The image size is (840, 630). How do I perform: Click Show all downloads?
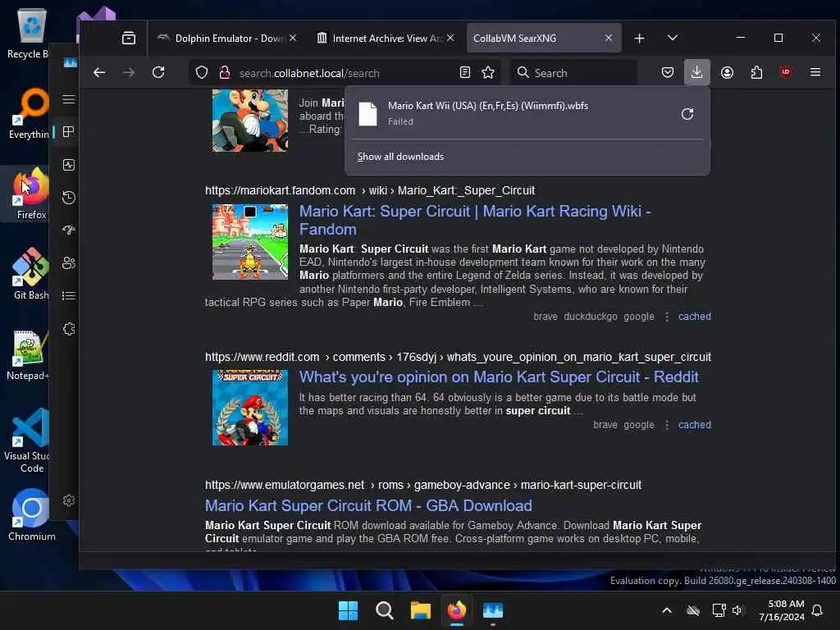click(x=400, y=157)
